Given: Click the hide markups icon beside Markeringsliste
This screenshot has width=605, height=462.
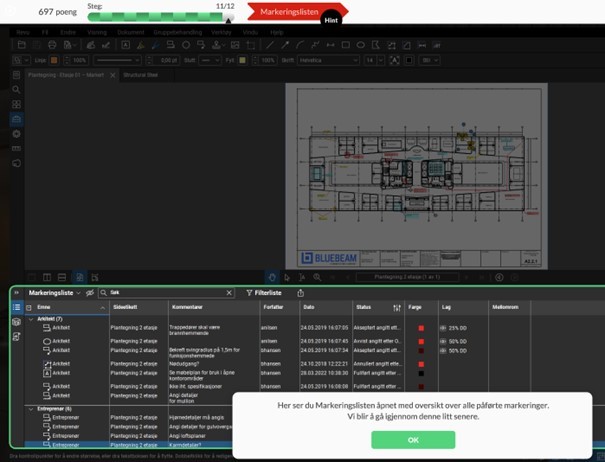Looking at the screenshot, I should 90,293.
